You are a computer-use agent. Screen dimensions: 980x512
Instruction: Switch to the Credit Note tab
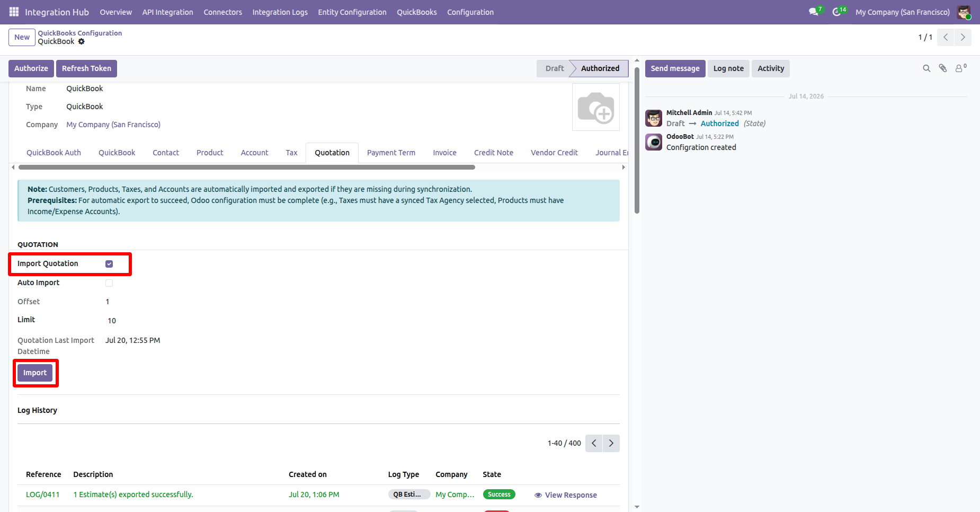pos(494,153)
